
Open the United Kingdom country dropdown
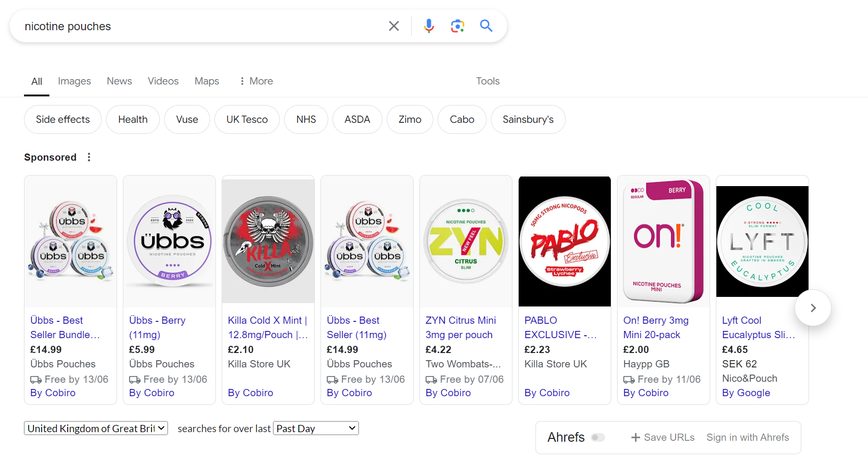[x=96, y=428]
